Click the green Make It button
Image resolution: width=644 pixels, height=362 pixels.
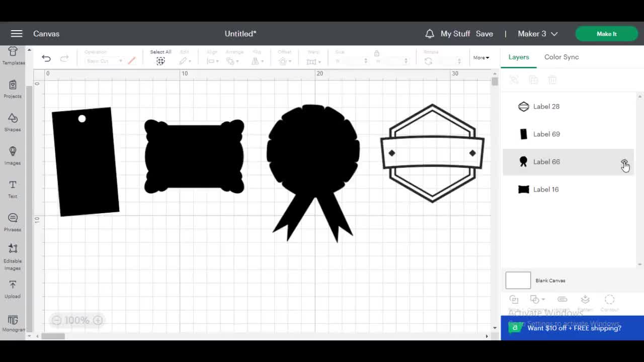607,34
